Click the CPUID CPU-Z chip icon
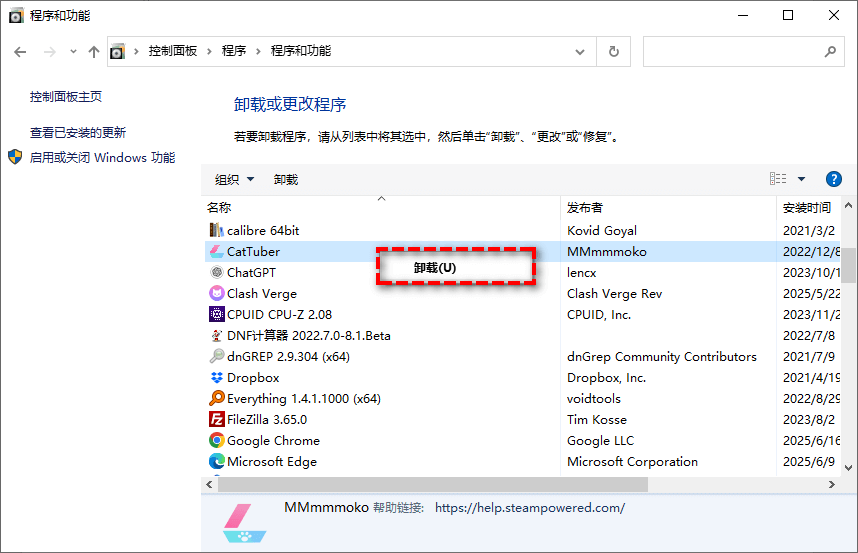The height and width of the screenshot is (553, 858). [217, 314]
